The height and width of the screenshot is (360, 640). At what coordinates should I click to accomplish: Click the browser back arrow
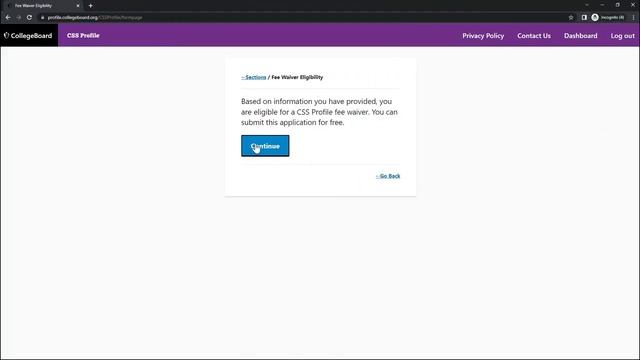click(8, 18)
